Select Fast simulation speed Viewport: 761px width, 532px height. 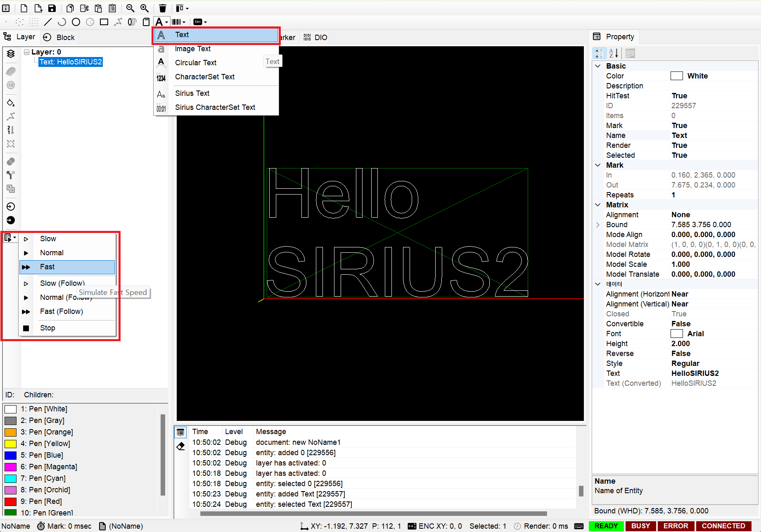point(67,267)
